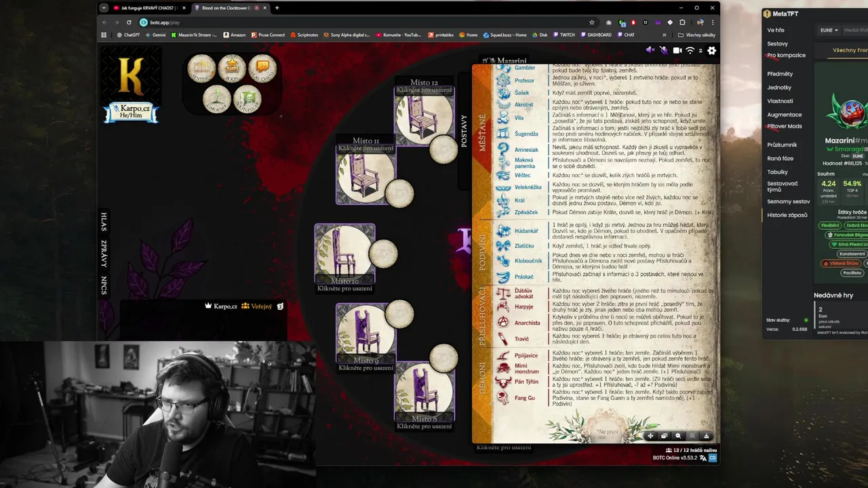Open Historie zápasů in MetaTFT
This screenshot has width=868, height=488.
(787, 215)
